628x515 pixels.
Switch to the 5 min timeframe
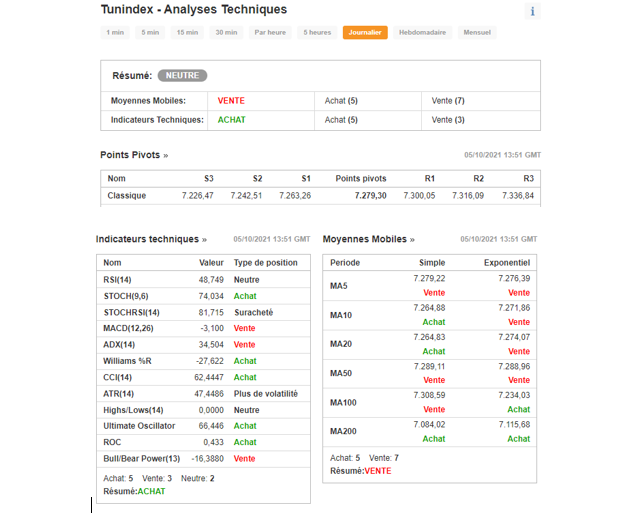(150, 32)
